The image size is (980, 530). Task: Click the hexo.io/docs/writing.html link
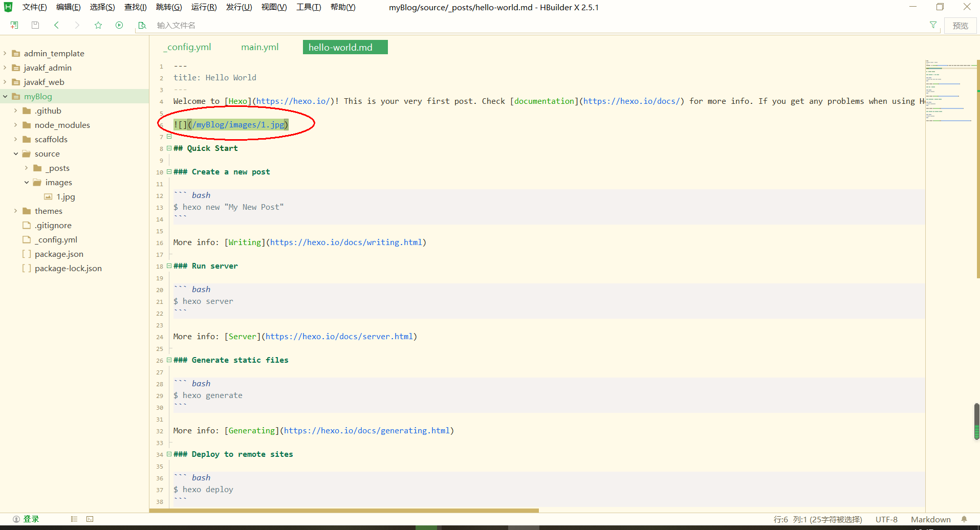click(346, 242)
